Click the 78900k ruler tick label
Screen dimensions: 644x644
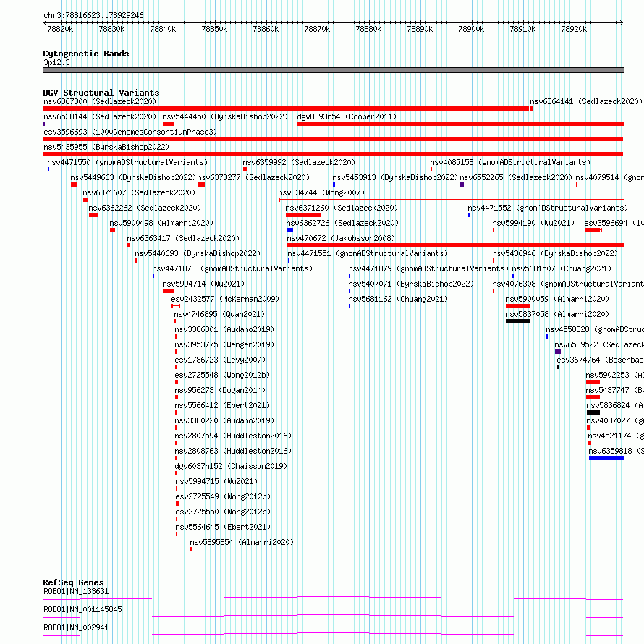(x=471, y=29)
